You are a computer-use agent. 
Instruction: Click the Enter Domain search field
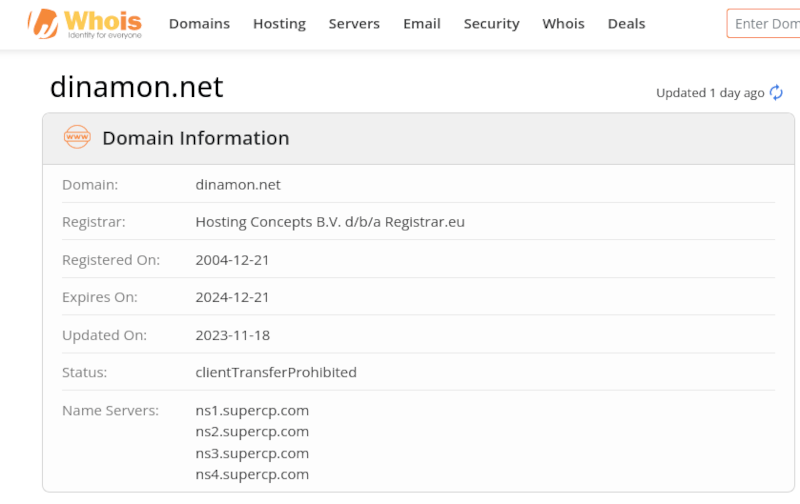click(x=764, y=23)
